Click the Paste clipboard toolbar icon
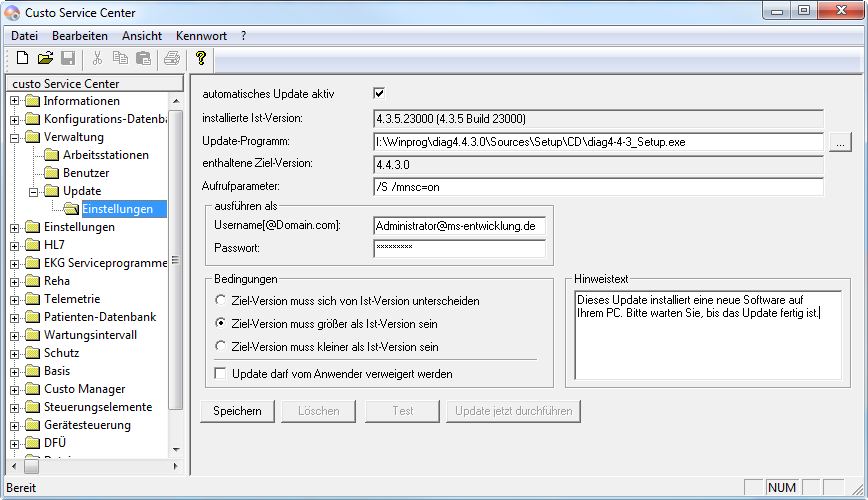868x500 pixels. [x=143, y=58]
